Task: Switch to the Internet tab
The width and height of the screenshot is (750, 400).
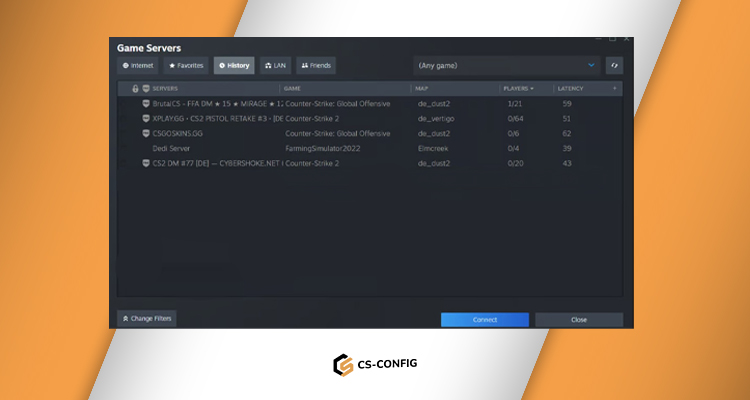Action: point(138,66)
